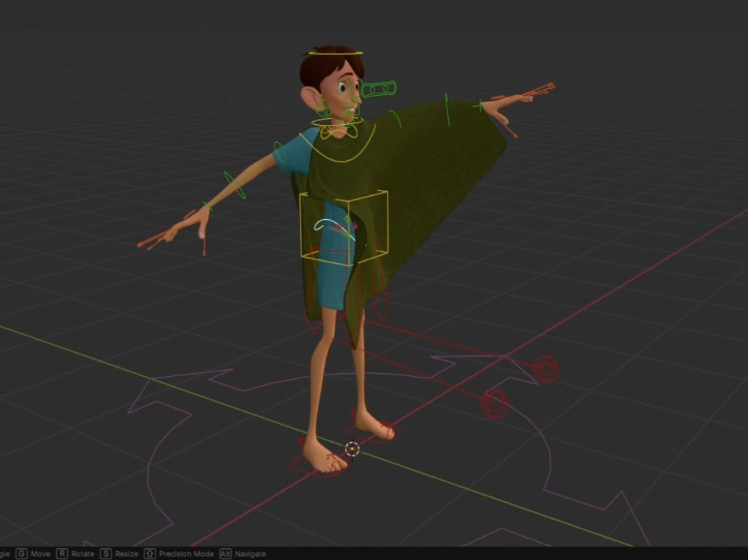Click the Shift arrow icon for Precision Mode
Screen dimensions: 748x560
150,554
